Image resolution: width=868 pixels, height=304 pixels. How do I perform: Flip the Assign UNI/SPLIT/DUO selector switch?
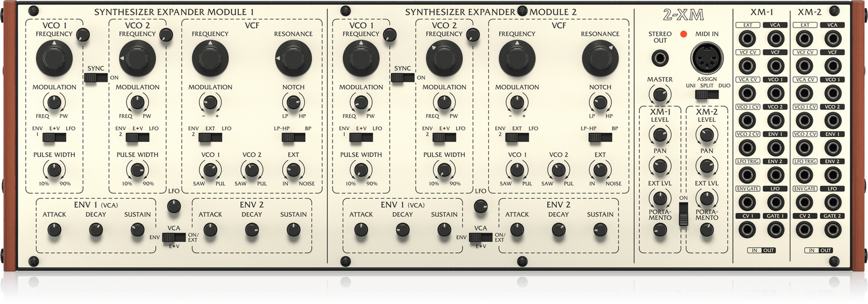(707, 94)
